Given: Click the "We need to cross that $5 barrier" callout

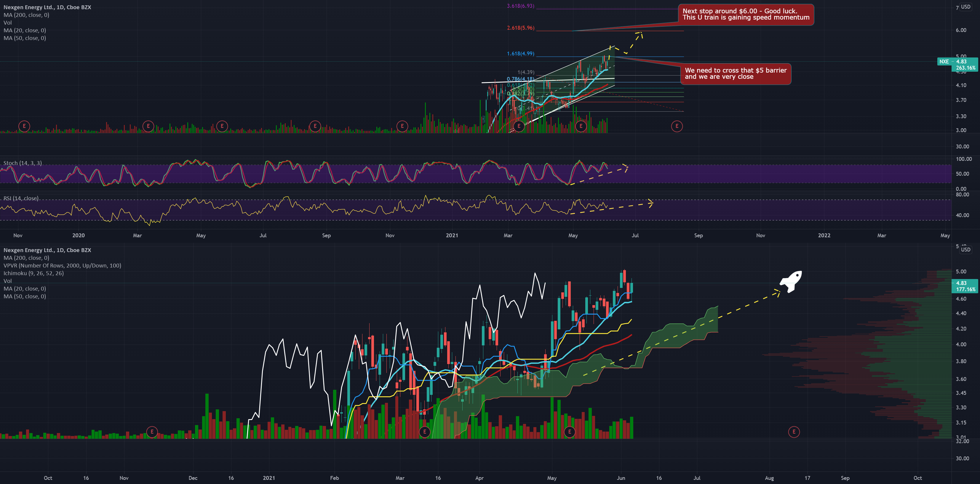Looking at the screenshot, I should (x=736, y=73).
